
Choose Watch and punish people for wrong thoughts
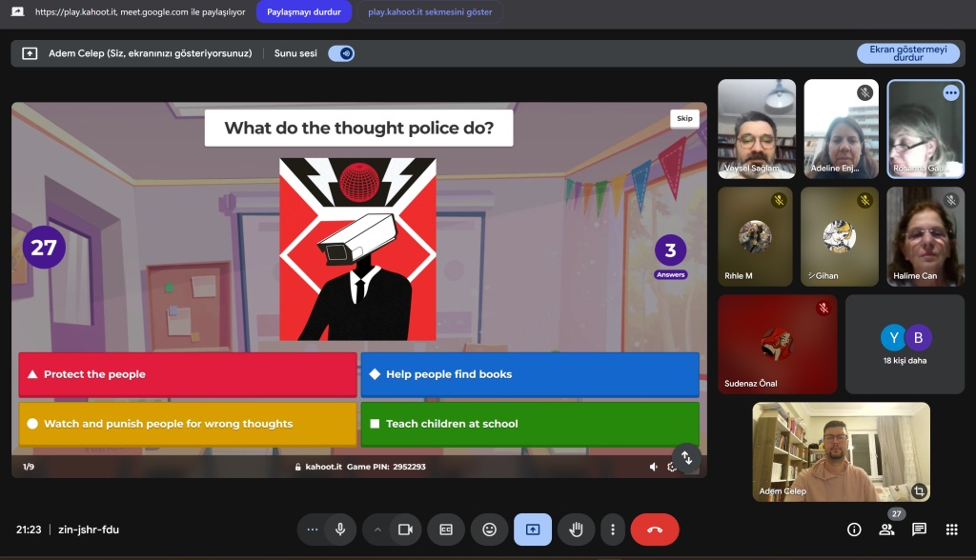[x=188, y=424]
